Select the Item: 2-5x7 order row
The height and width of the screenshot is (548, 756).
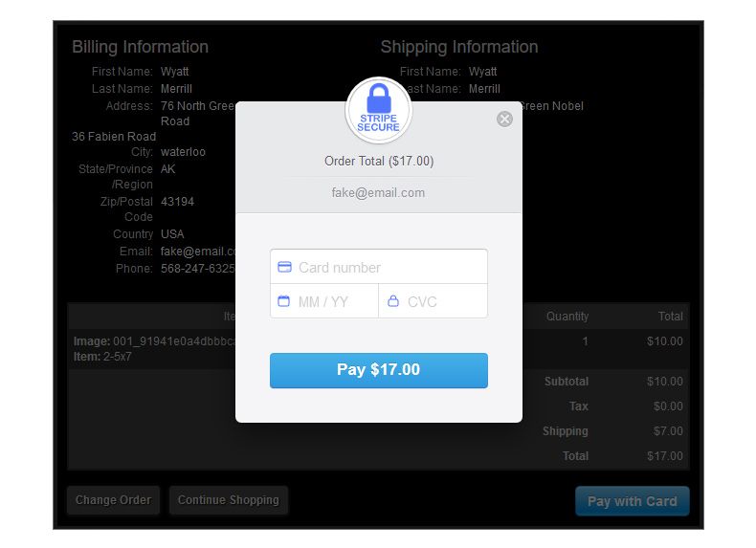tap(105, 356)
